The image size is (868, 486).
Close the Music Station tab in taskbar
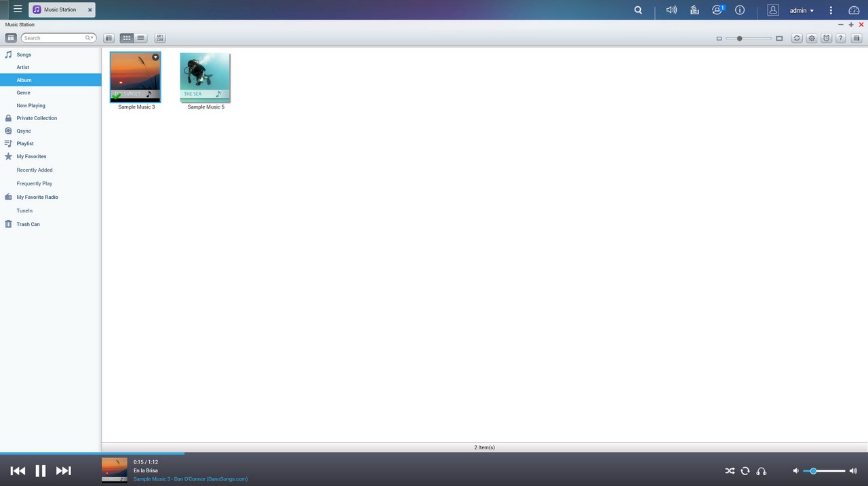pyautogui.click(x=90, y=10)
